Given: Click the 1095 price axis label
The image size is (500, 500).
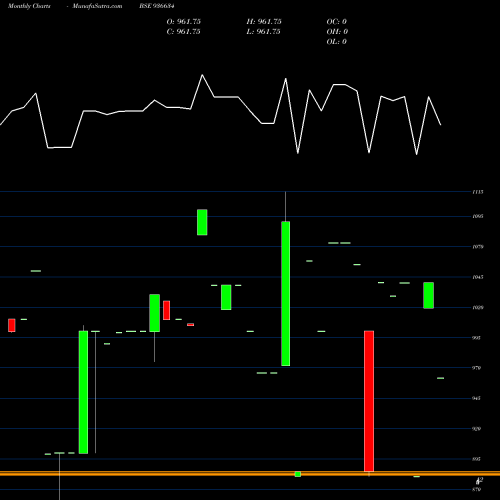Looking at the screenshot, I should pos(478,216).
